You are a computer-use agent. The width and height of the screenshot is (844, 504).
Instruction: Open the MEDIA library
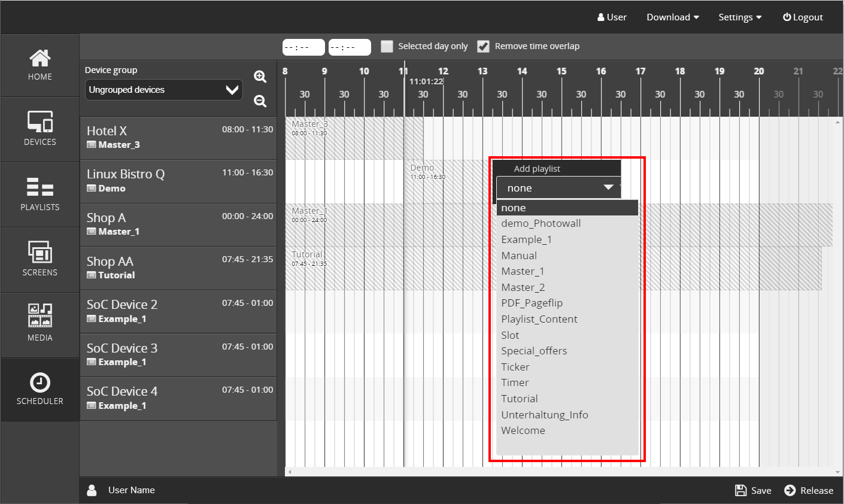click(40, 324)
